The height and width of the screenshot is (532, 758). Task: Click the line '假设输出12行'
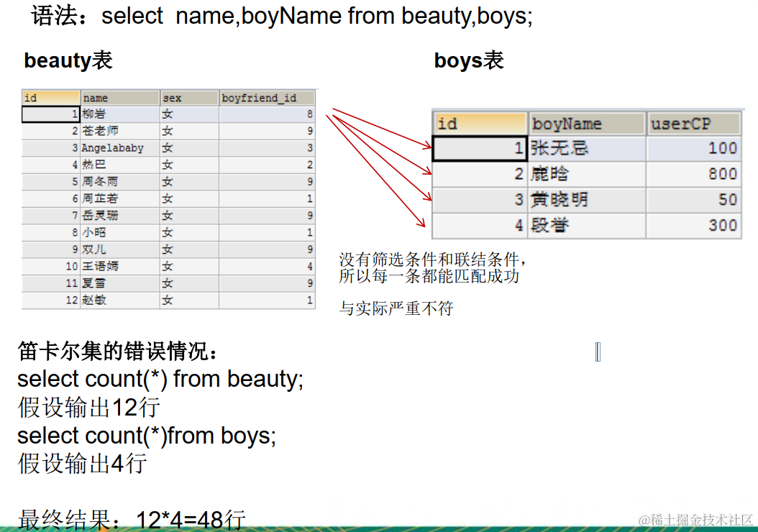[89, 408]
